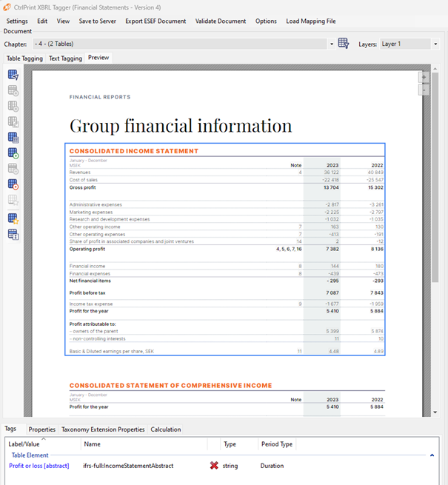448x485 pixels.
Task: Open the Settings menu
Action: click(17, 21)
